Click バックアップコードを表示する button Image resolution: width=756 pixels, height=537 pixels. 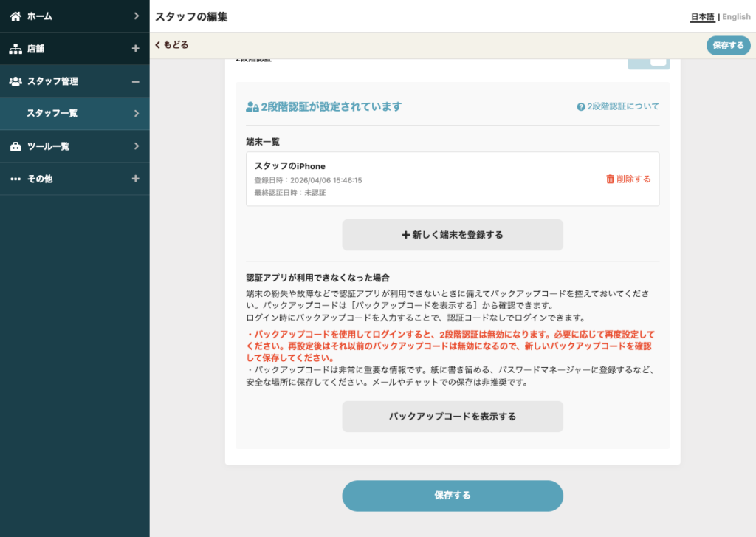point(453,417)
